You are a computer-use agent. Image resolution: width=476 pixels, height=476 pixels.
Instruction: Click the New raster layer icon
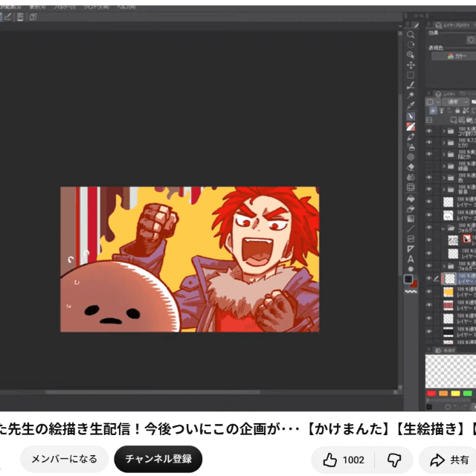454,120
